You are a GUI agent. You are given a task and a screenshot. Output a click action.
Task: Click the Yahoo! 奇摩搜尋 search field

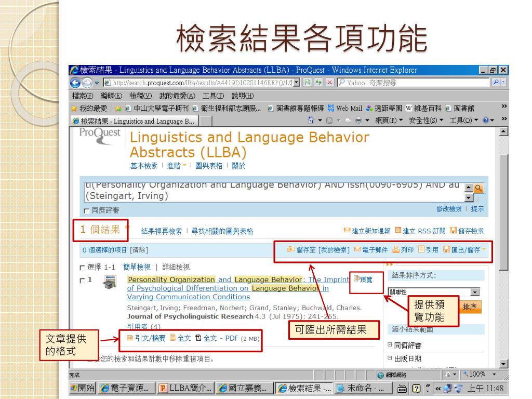click(x=413, y=83)
